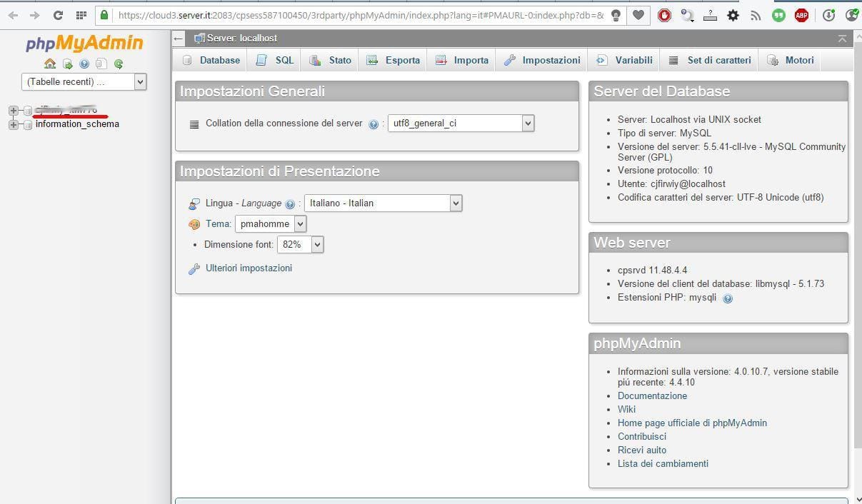Click the document pages icon in sidebar
The height and width of the screenshot is (504, 862).
click(101, 64)
